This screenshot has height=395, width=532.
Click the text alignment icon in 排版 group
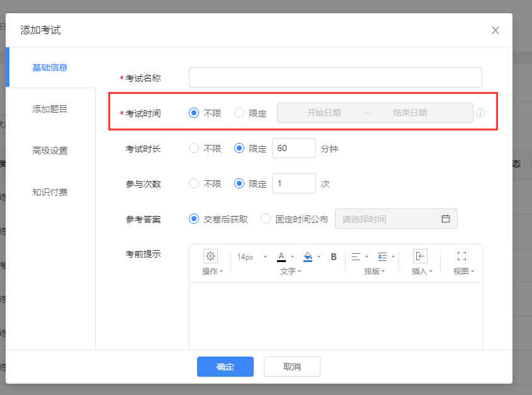[x=356, y=257]
